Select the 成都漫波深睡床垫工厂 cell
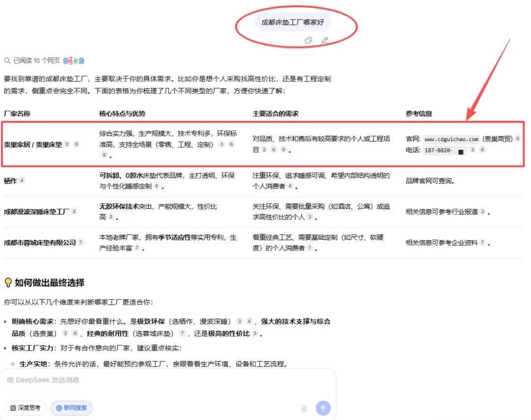 click(x=36, y=212)
